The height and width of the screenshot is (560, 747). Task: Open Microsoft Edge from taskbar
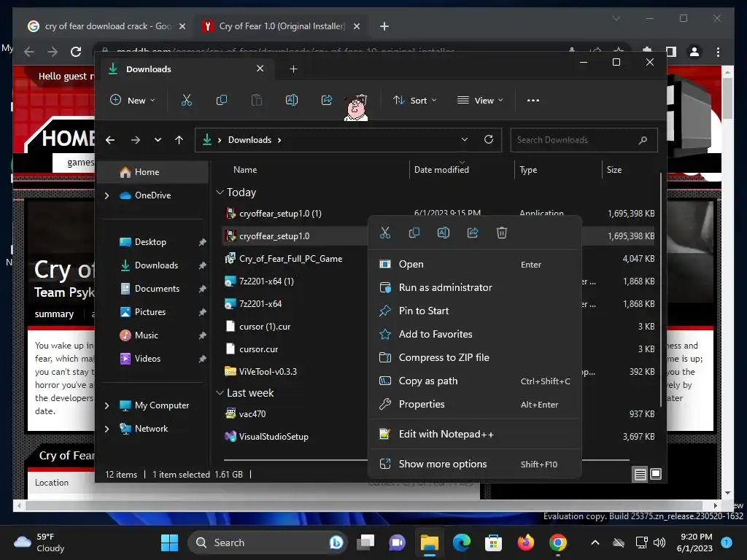(x=461, y=542)
